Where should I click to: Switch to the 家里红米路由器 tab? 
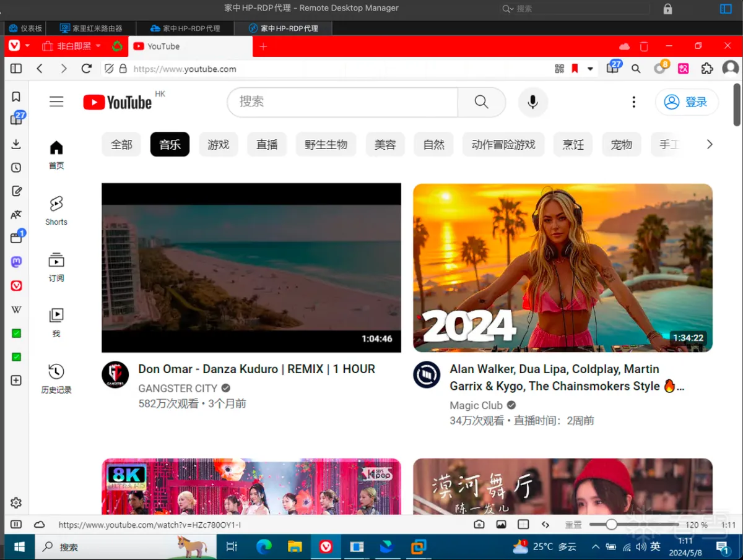91,28
